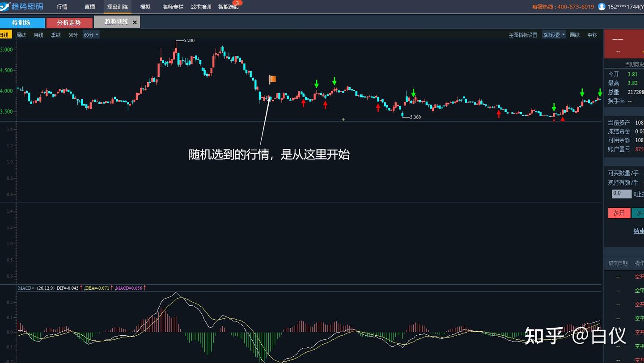Switch chart period to 周线

click(x=20, y=34)
